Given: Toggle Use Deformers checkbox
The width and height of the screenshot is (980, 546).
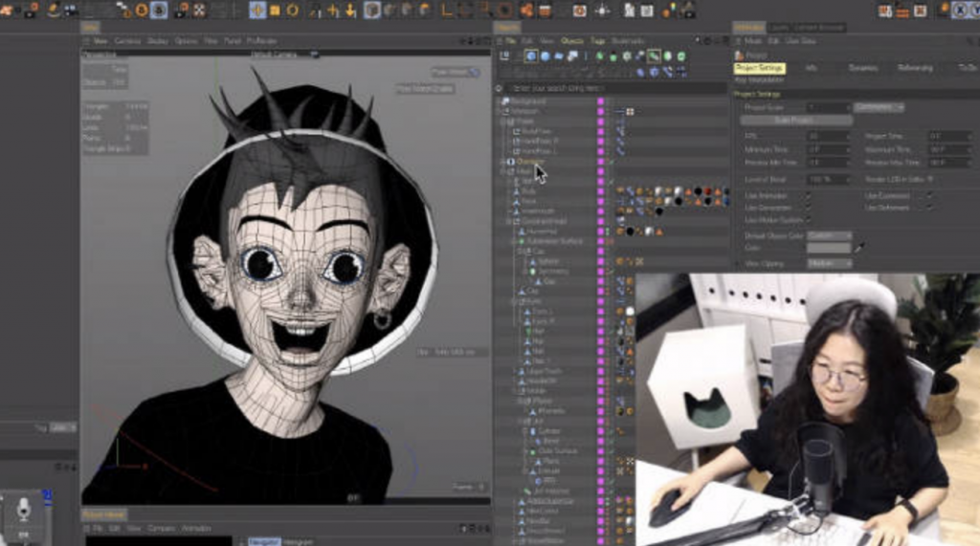Looking at the screenshot, I should pos(929,207).
